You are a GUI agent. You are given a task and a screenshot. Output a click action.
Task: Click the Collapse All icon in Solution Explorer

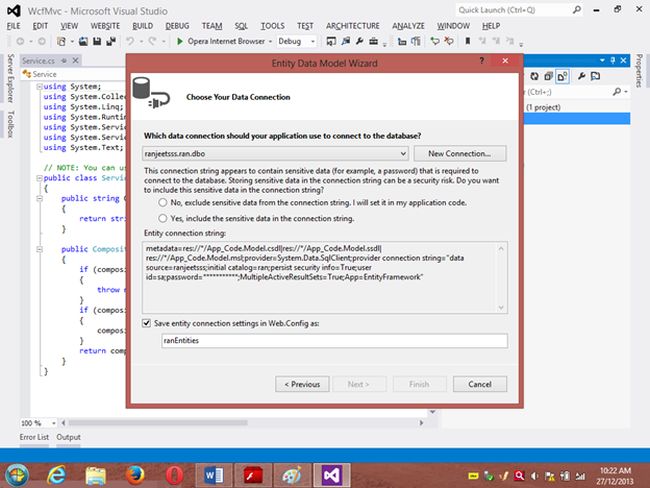548,76
